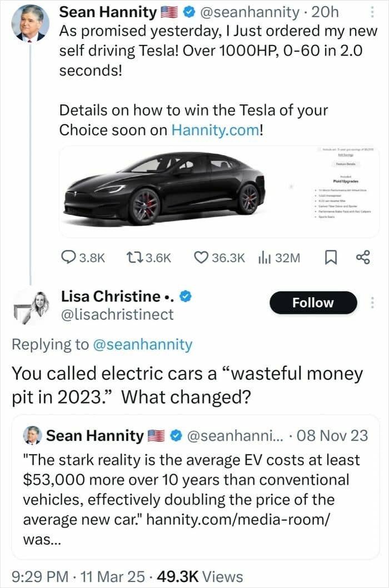Viewport: 389px width, 588px height.
Task: Open the @lisachristinect handle
Action: [x=117, y=315]
